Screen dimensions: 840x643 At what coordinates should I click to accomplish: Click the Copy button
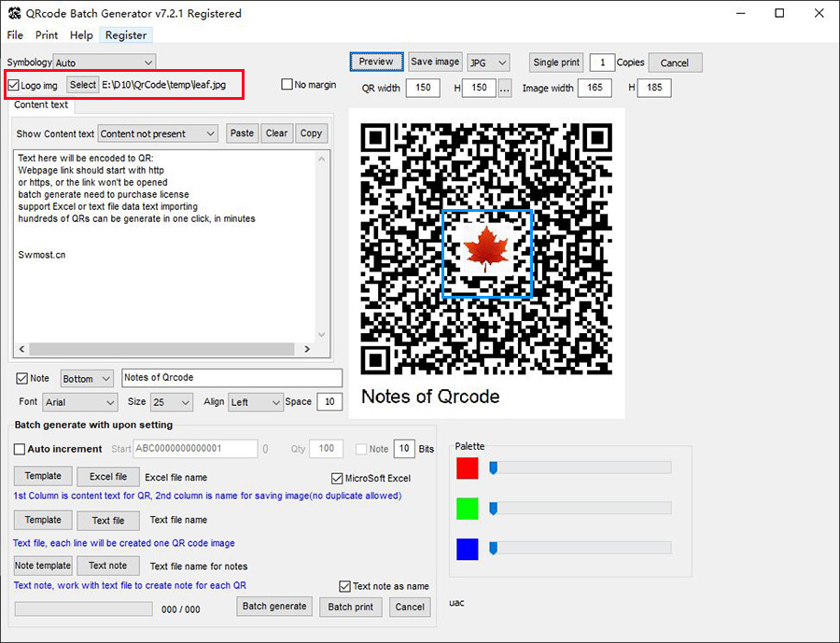pos(311,133)
